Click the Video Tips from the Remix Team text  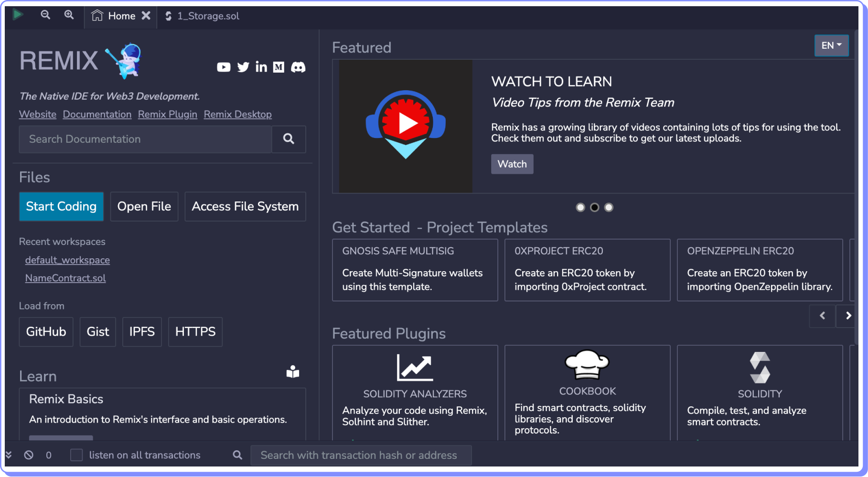click(583, 103)
